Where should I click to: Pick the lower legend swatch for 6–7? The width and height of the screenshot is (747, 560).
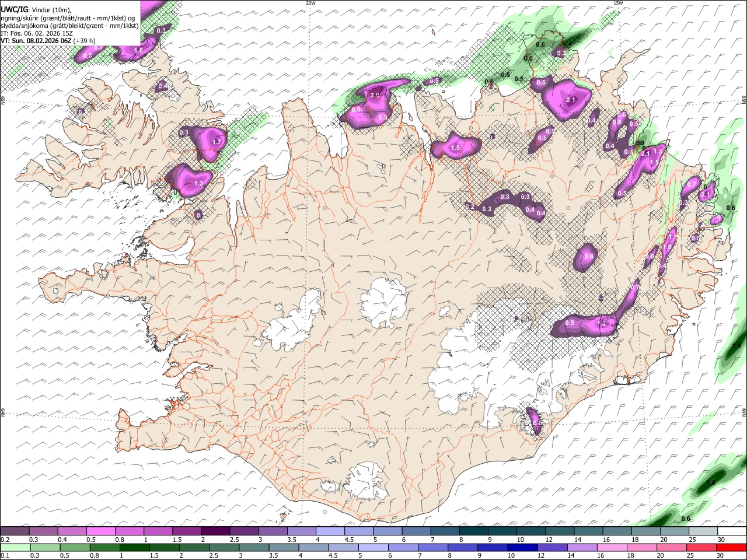point(402,547)
